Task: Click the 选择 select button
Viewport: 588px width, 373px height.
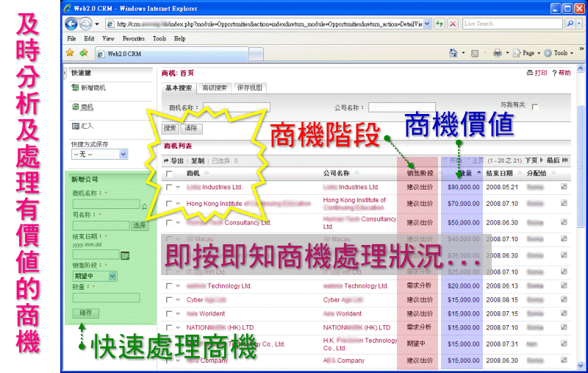Action: pos(140,225)
